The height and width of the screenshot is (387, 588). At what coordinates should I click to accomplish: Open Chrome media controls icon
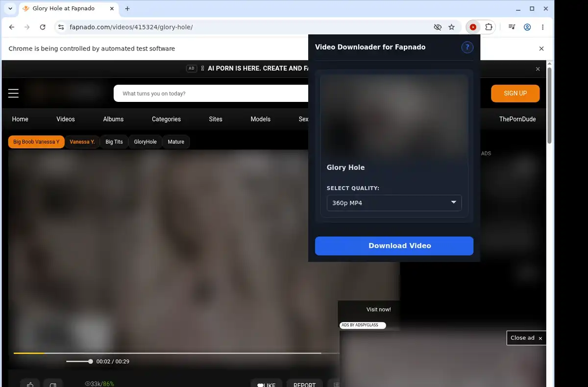[x=512, y=27]
